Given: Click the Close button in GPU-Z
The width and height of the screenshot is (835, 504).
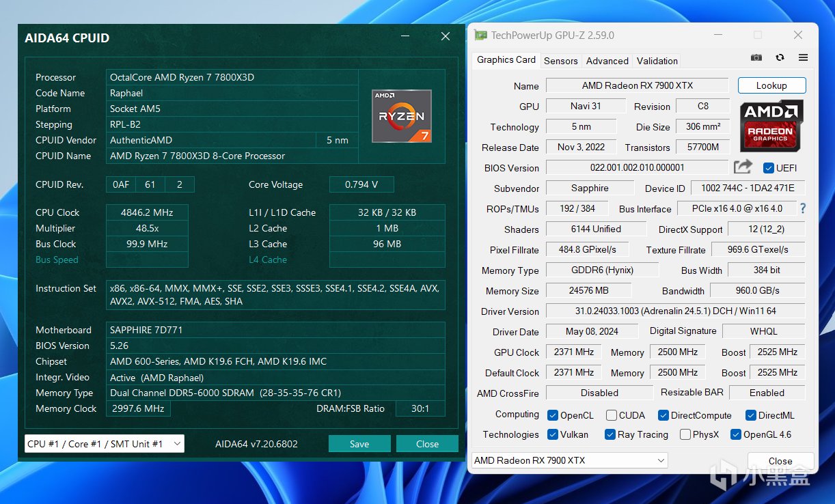Looking at the screenshot, I should pos(780,461).
